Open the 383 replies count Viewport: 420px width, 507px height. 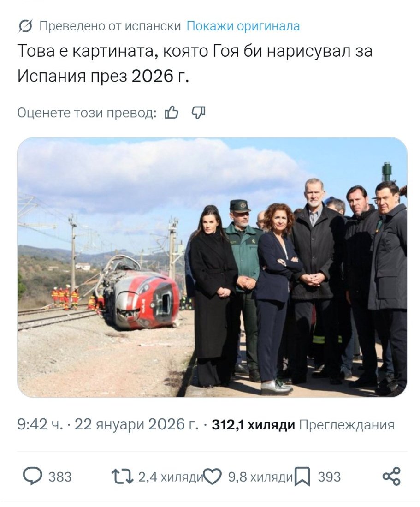(60, 477)
